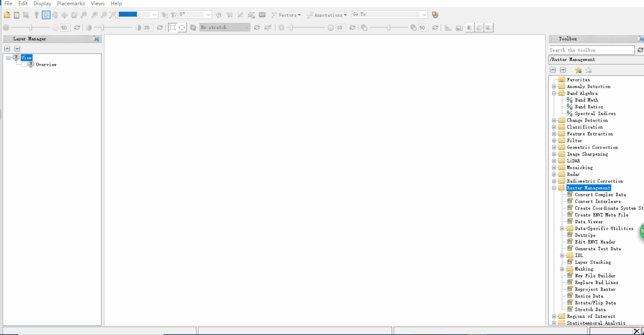Open the No stretch dropdown
644x335 pixels.
coord(247,27)
